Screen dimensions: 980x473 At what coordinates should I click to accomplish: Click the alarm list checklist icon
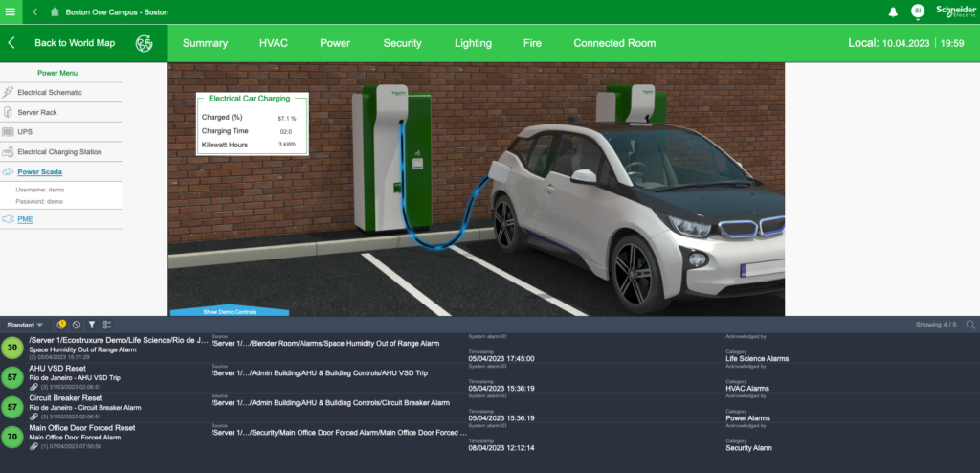(107, 325)
